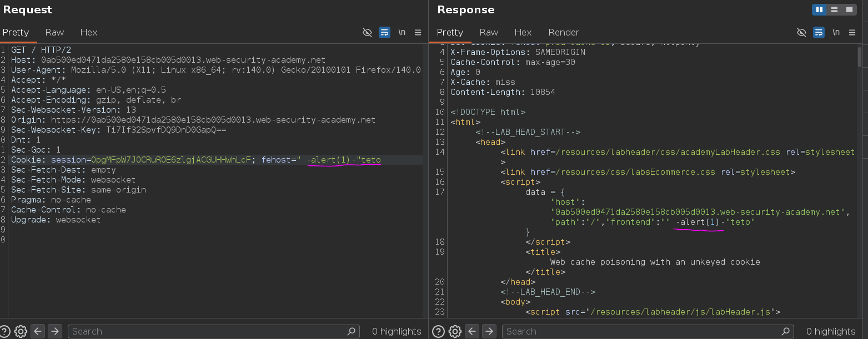Click the 'Cache-Control: no-cache' request line
Viewport: 868px width, 339px height.
68,210
